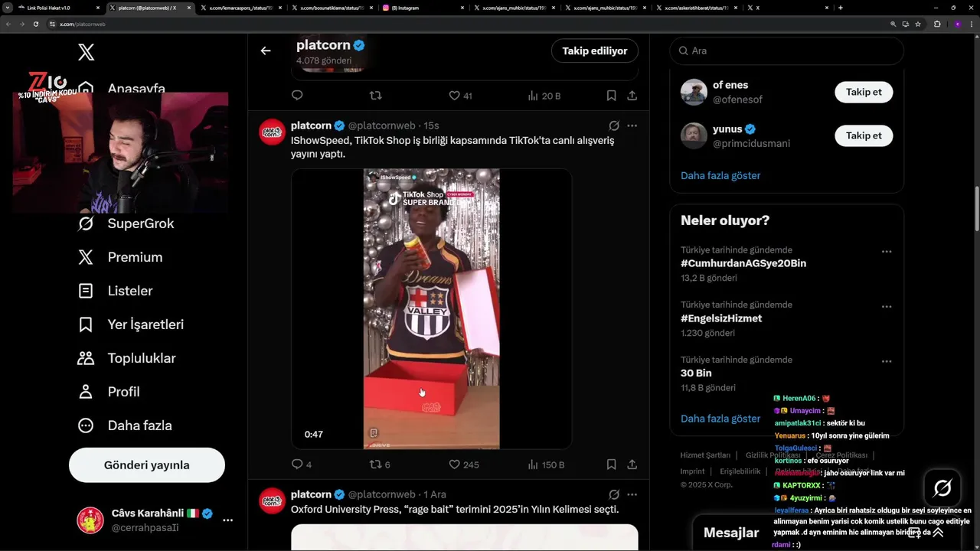Open the Premium page
980x551 pixels.
[120, 257]
